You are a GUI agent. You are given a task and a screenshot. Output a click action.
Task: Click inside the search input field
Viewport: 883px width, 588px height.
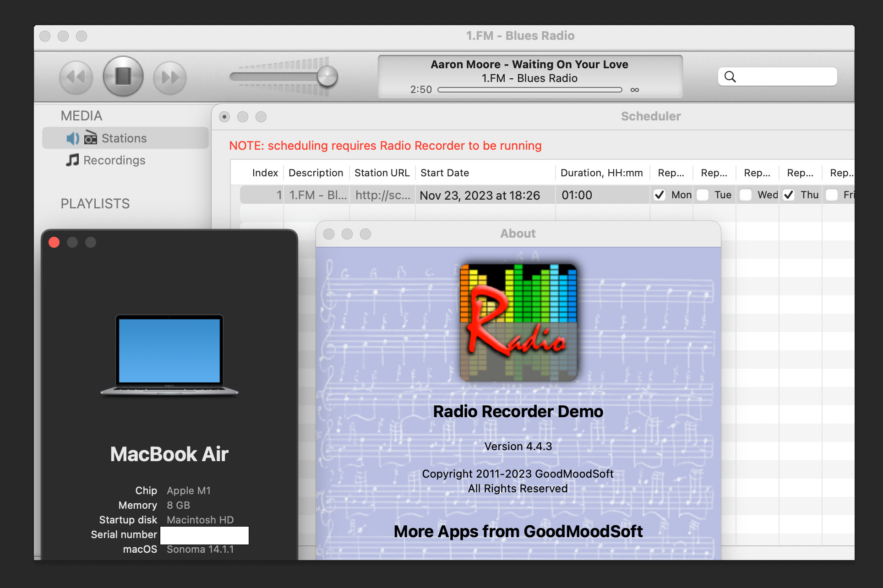tap(785, 77)
